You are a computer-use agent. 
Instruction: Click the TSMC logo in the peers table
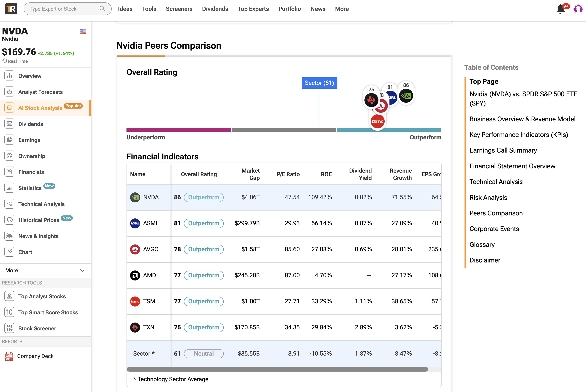point(135,301)
